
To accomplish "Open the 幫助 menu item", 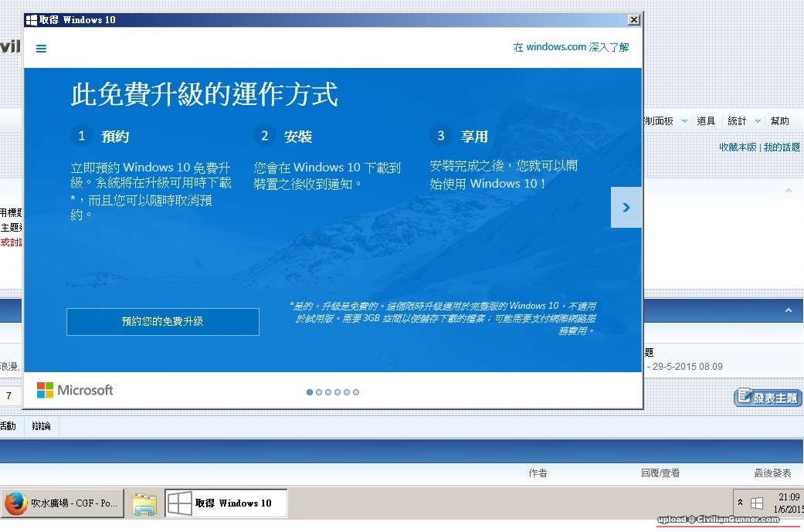I will (x=780, y=121).
